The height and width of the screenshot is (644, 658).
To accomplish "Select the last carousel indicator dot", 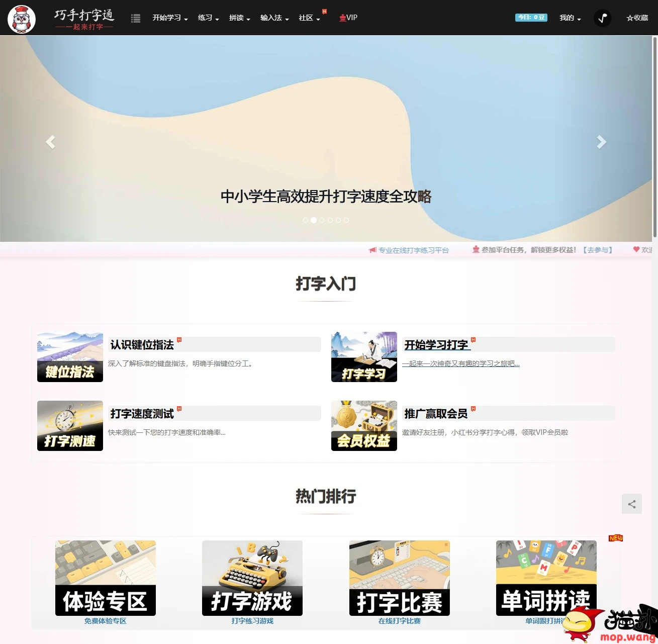I will pos(346,220).
